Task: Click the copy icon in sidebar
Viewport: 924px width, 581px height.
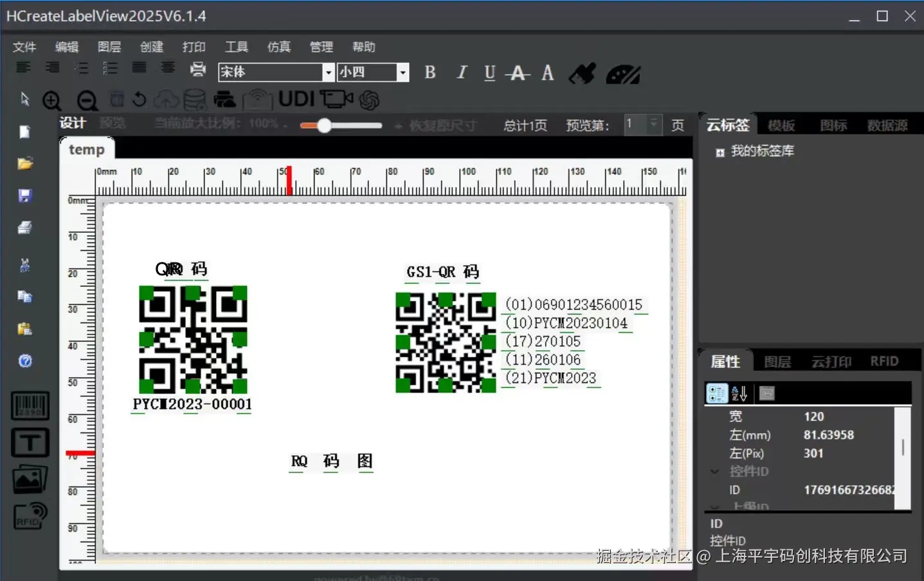Action: coord(24,297)
